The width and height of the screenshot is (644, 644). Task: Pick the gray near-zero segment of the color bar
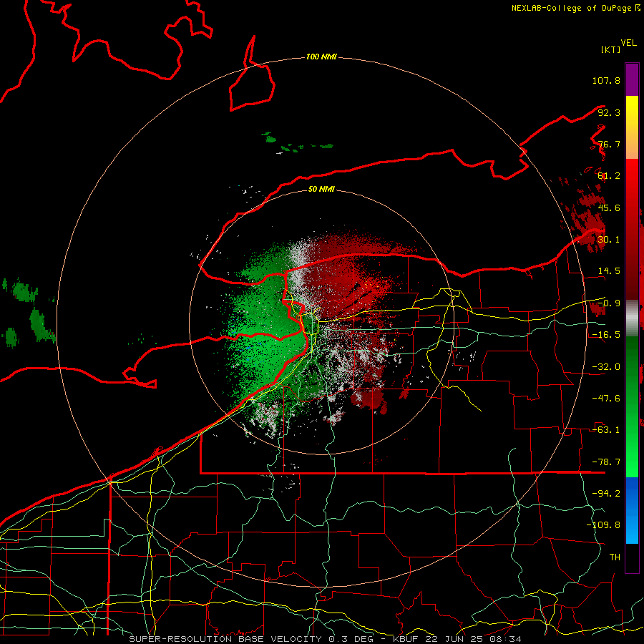(x=632, y=318)
